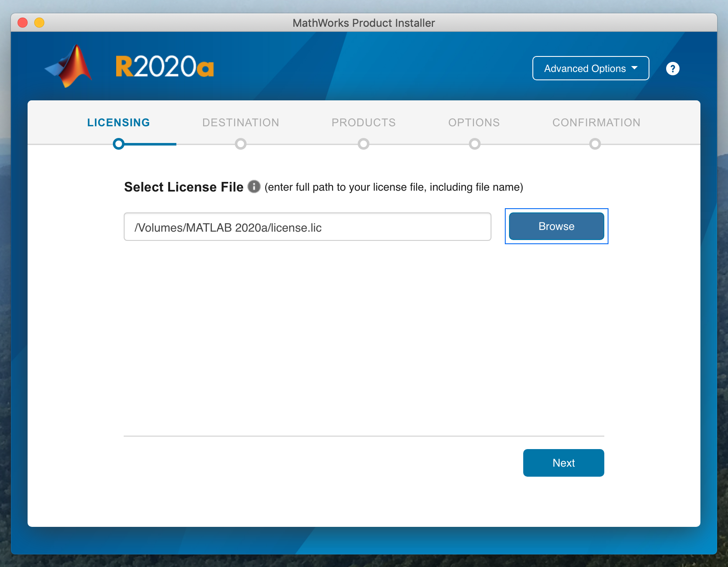Minimize the installer with the yellow button
Viewport: 728px width, 567px height.
point(39,23)
